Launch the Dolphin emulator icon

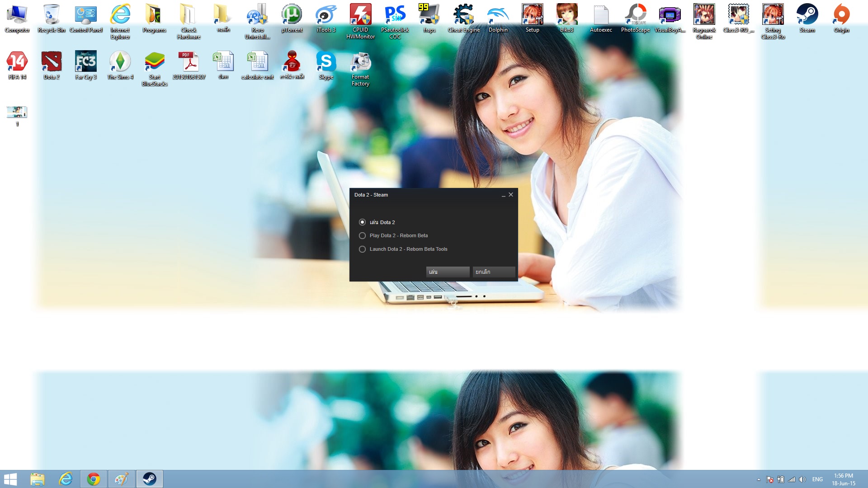pos(498,18)
